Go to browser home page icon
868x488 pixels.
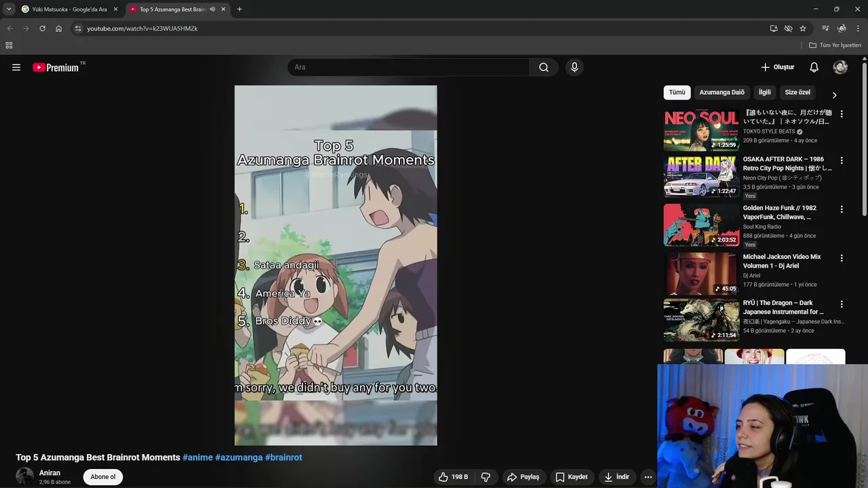[x=58, y=28]
